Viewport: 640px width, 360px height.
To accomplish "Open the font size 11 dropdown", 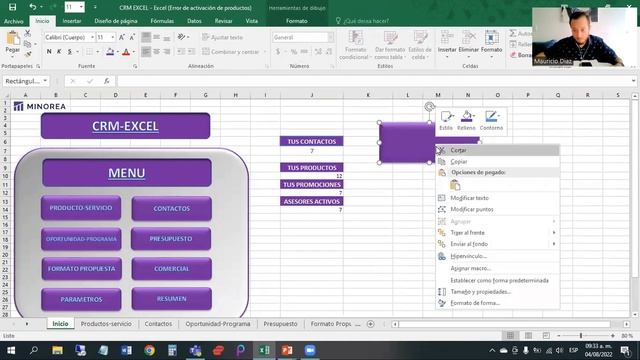I will pyautogui.click(x=113, y=37).
